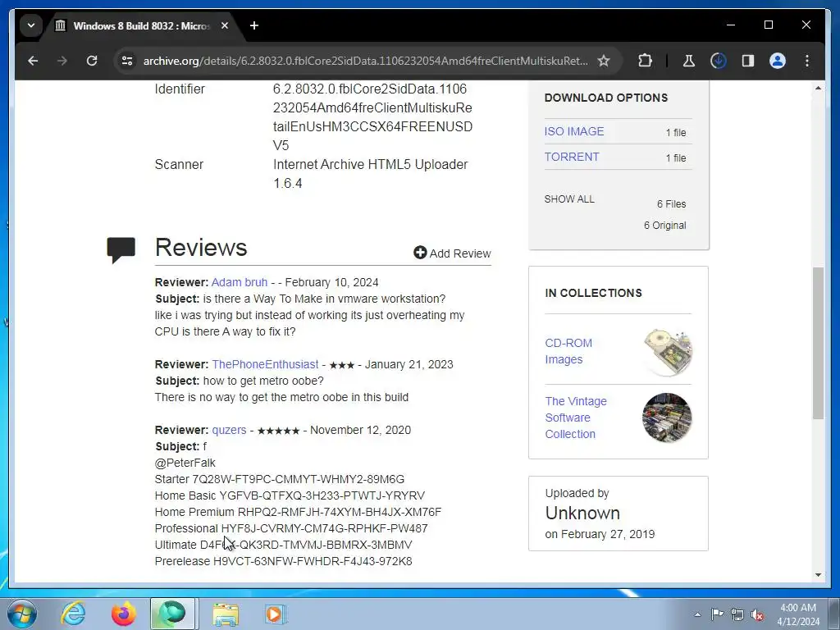The width and height of the screenshot is (840, 630).
Task: Click the '6 Files' count text
Action: coord(671,204)
